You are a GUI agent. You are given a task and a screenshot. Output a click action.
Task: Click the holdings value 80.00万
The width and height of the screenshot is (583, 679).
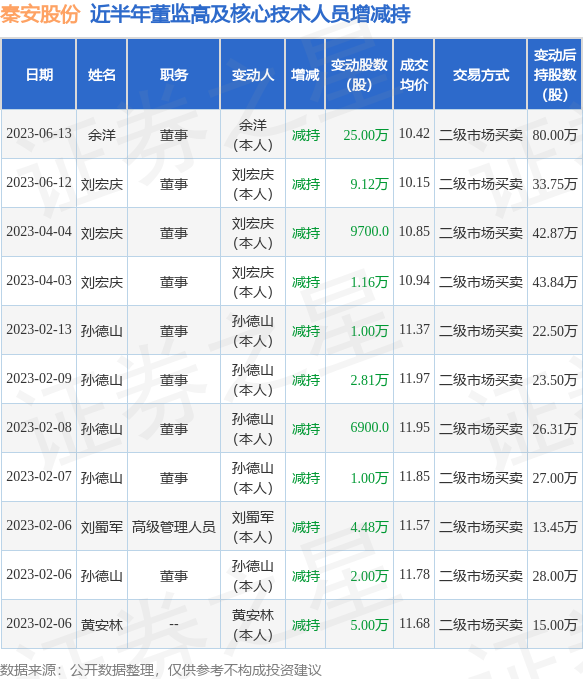point(555,135)
